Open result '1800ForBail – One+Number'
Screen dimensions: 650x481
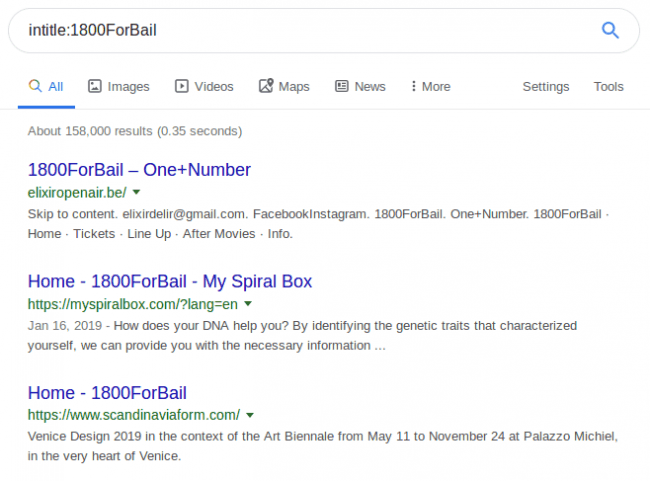click(x=139, y=170)
